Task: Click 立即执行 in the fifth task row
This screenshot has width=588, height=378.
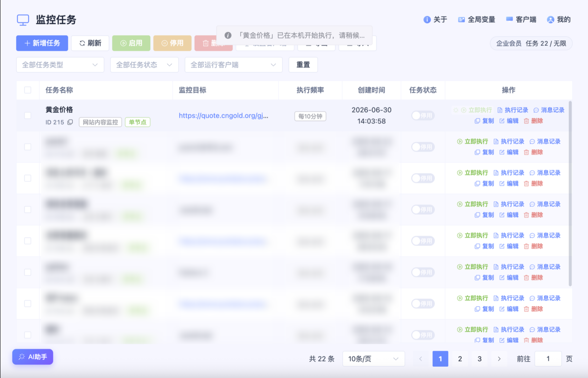Action: 472,235
